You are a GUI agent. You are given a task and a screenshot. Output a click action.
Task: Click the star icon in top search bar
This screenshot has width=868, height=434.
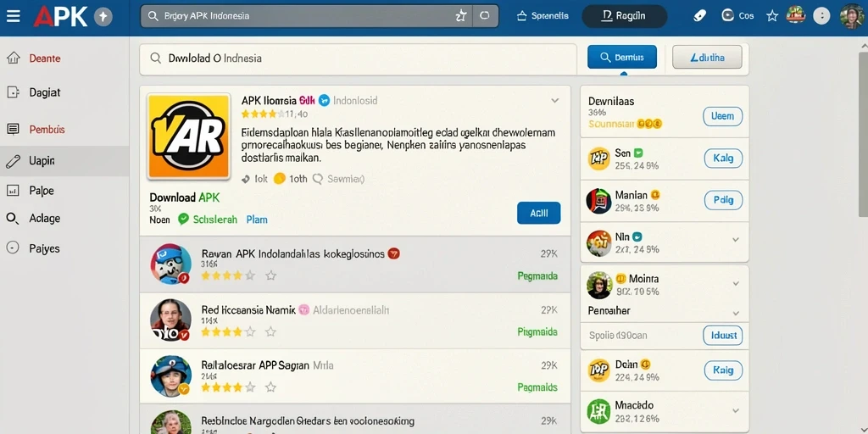460,16
